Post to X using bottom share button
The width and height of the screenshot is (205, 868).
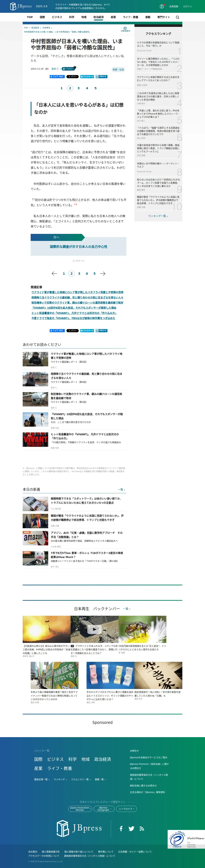pos(73,330)
